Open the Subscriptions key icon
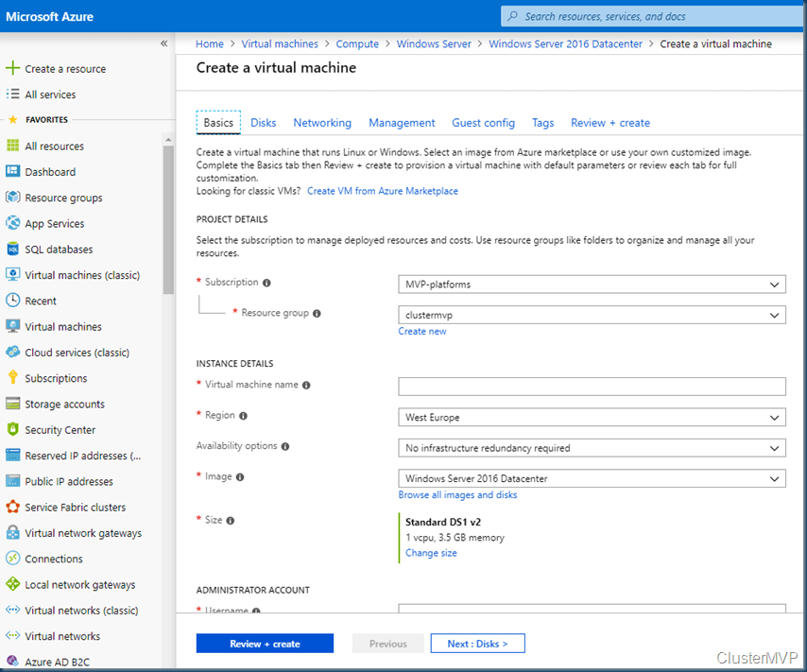Image resolution: width=807 pixels, height=672 pixels. tap(12, 377)
